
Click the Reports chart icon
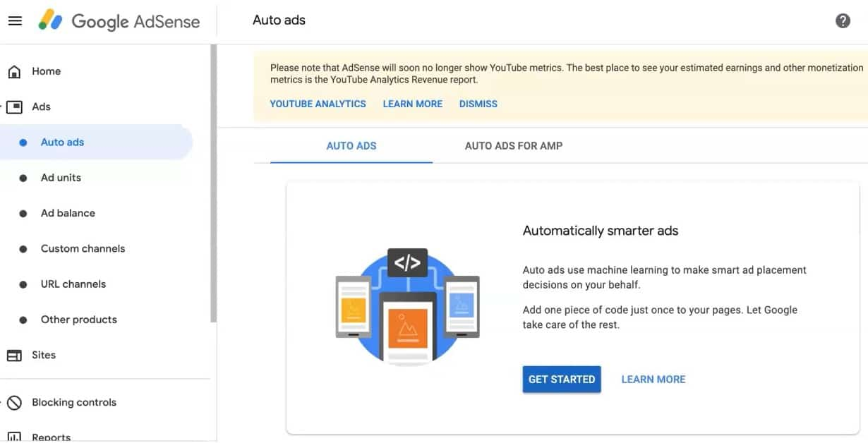14,437
